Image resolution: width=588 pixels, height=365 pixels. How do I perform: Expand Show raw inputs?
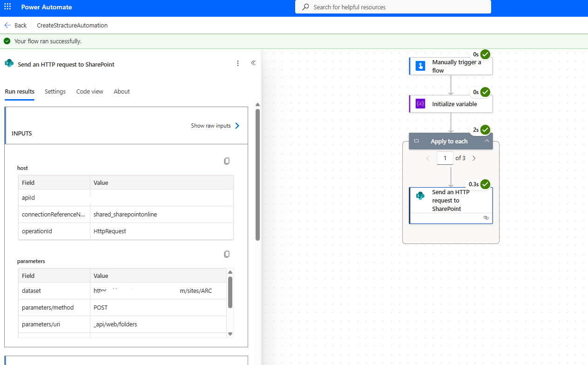(x=215, y=126)
